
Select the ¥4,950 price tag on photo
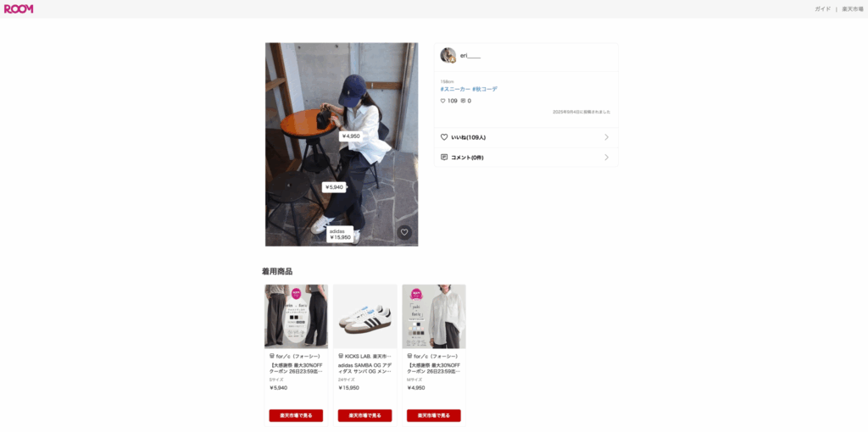click(351, 136)
